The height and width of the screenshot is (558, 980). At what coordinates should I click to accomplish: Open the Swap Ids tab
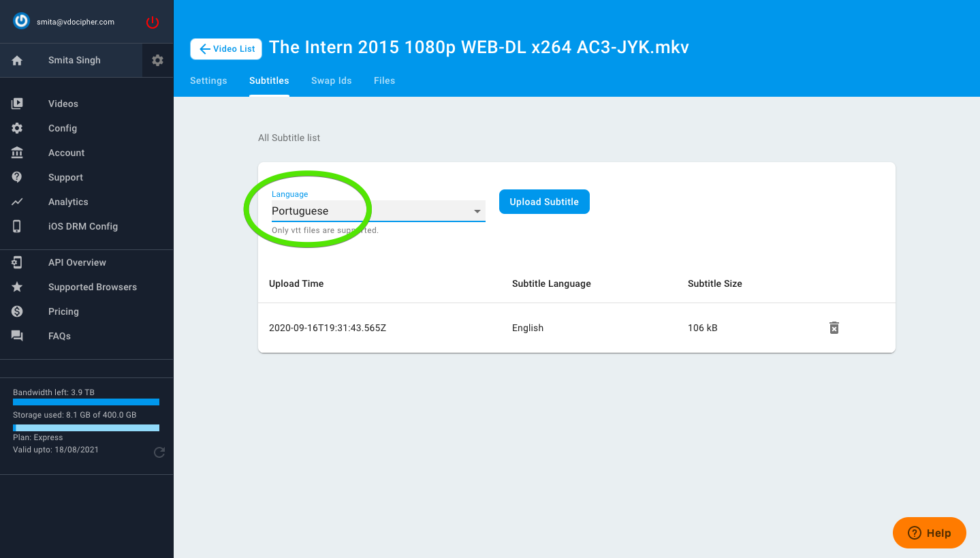332,80
